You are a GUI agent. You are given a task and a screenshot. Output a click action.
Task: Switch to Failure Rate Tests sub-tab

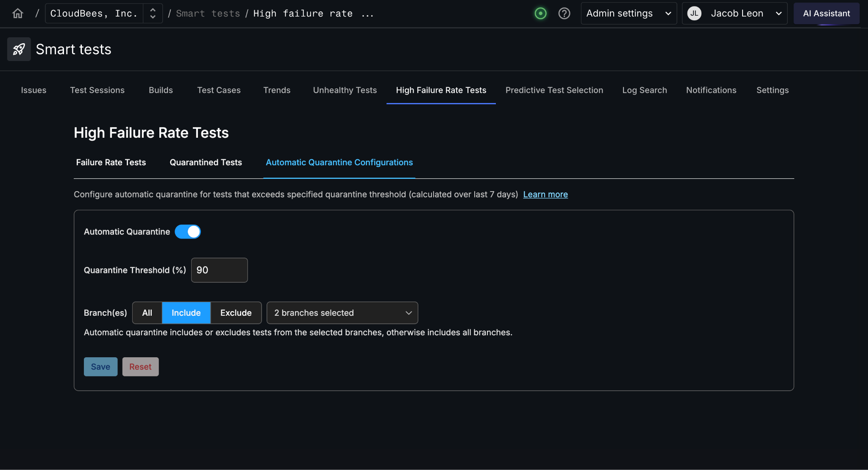click(x=111, y=163)
